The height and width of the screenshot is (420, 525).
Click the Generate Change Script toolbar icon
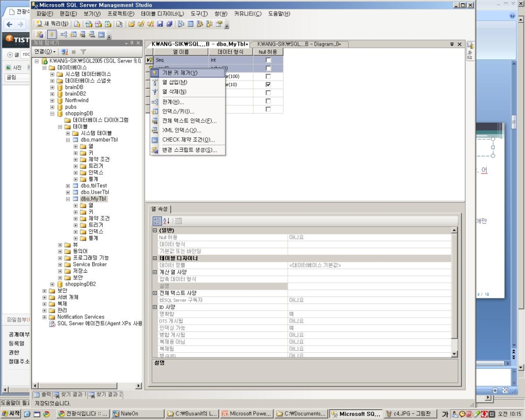39,34
